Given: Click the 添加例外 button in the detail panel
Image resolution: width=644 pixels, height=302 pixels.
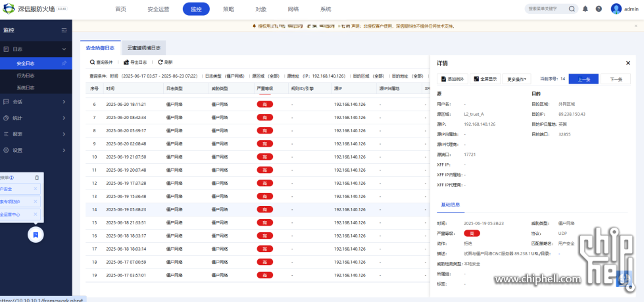Looking at the screenshot, I should [453, 79].
